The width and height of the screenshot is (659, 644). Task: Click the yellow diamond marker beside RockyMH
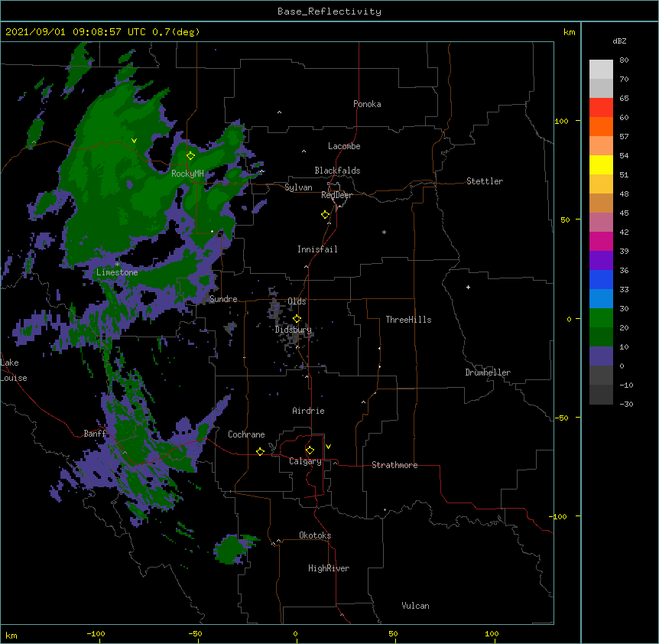click(190, 156)
